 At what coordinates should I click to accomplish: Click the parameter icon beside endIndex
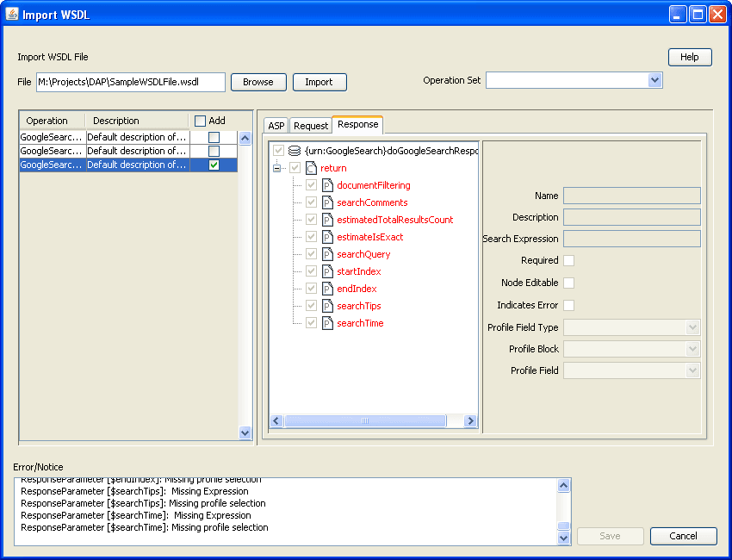point(328,289)
